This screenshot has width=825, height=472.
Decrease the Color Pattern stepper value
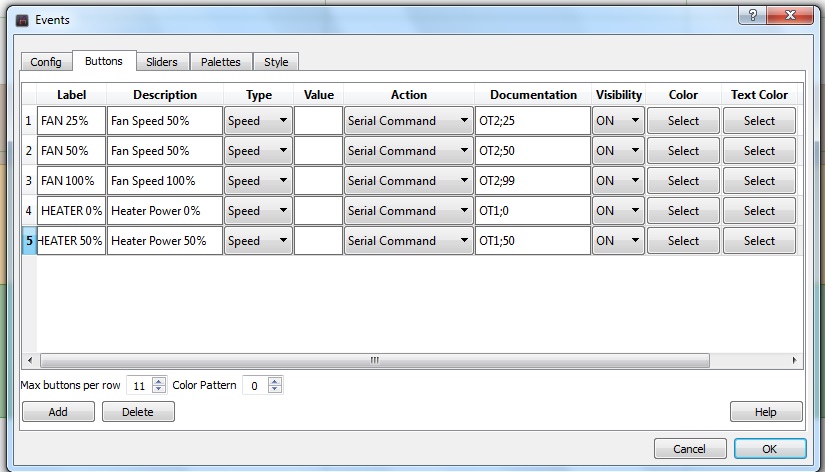275,389
